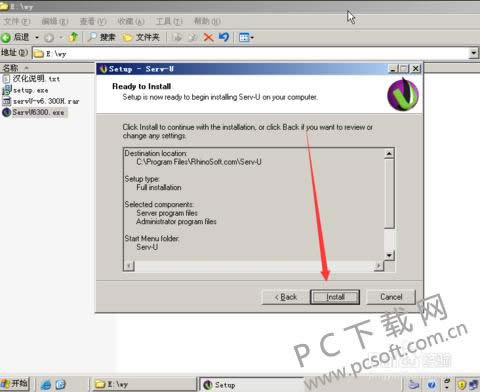Open the Views dropdown in toolbar
This screenshot has height=392, width=480.
(246, 37)
